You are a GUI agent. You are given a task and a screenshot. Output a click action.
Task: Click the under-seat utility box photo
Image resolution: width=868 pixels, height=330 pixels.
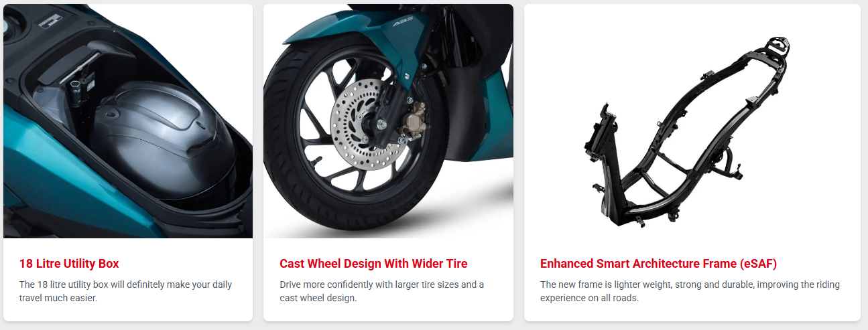click(x=128, y=121)
